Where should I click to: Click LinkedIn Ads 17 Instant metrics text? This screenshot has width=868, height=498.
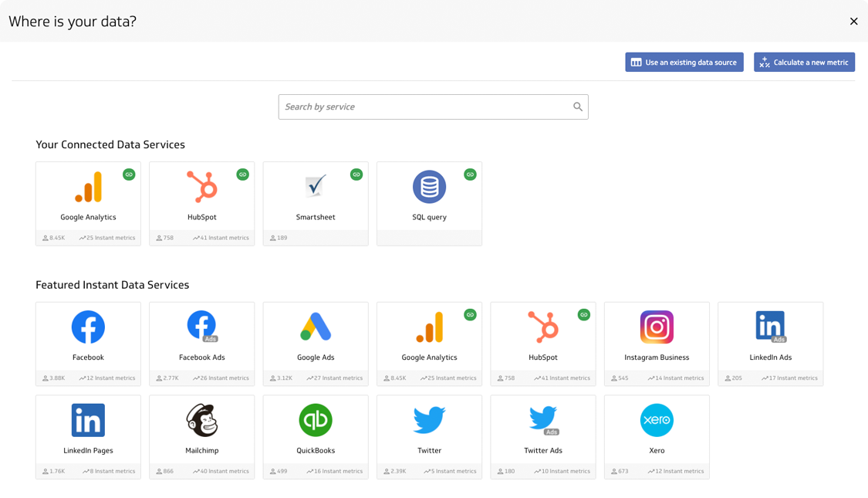792,378
